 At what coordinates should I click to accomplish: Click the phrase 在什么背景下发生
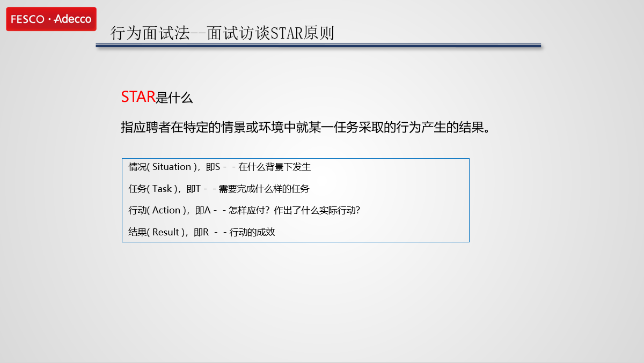[x=275, y=167]
